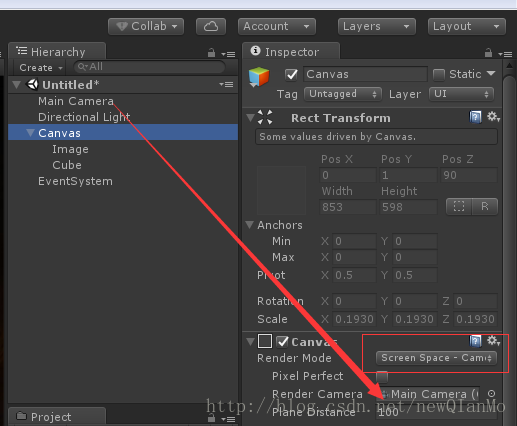Click Scale X field showing 0.1930
Image resolution: width=517 pixels, height=426 pixels.
click(354, 319)
